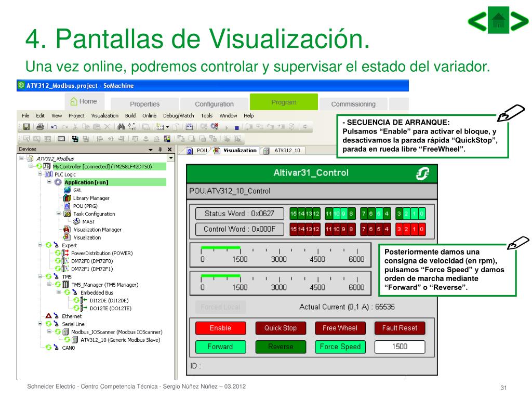This screenshot has height=399, width=532.
Task: Toggle the Force Speed button
Action: (x=340, y=347)
